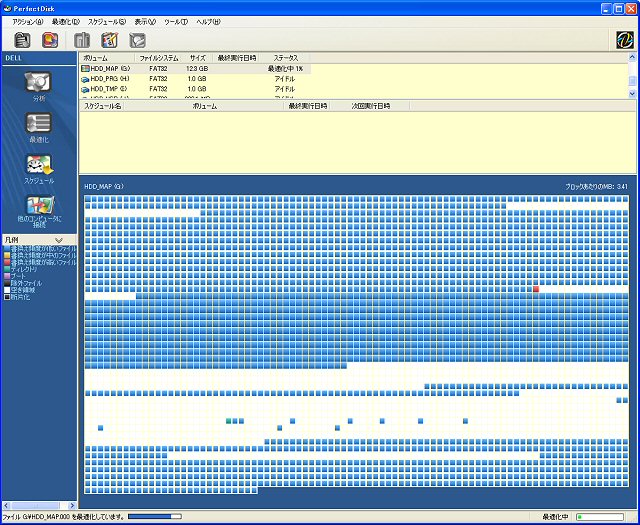Start 最適化 (Optimize) from the sidebar
The width and height of the screenshot is (640, 525).
click(39, 123)
